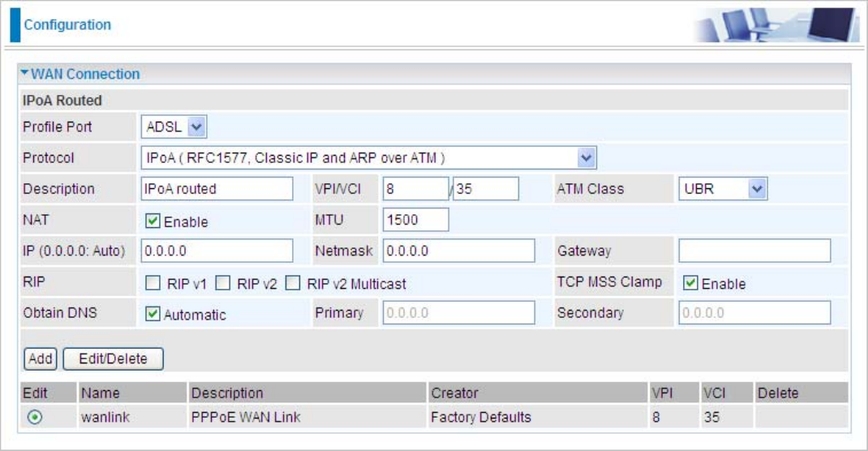The width and height of the screenshot is (868, 451).
Task: Click the VPI field showing 8
Action: 415,189
